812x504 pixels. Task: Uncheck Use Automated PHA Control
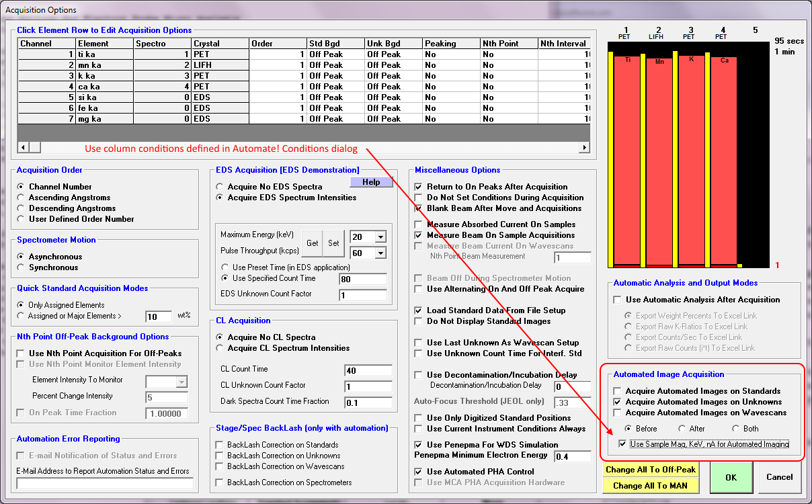419,472
